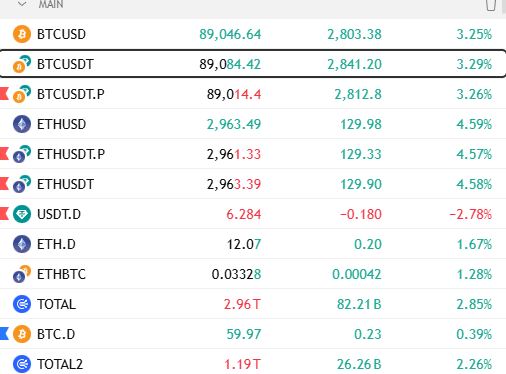Click the red flag on BTCUSDT.P row

point(4,94)
